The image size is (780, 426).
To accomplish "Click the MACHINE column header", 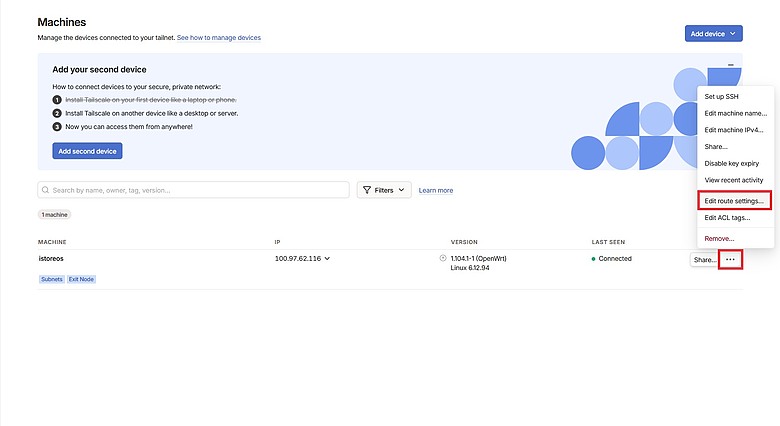I will click(x=52, y=242).
